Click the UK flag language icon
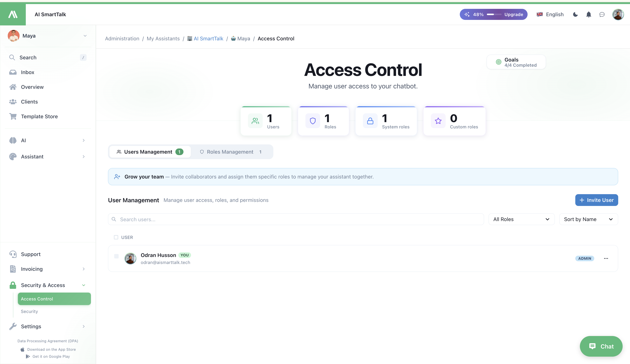Screen dimensions: 630x364 [x=540, y=14]
